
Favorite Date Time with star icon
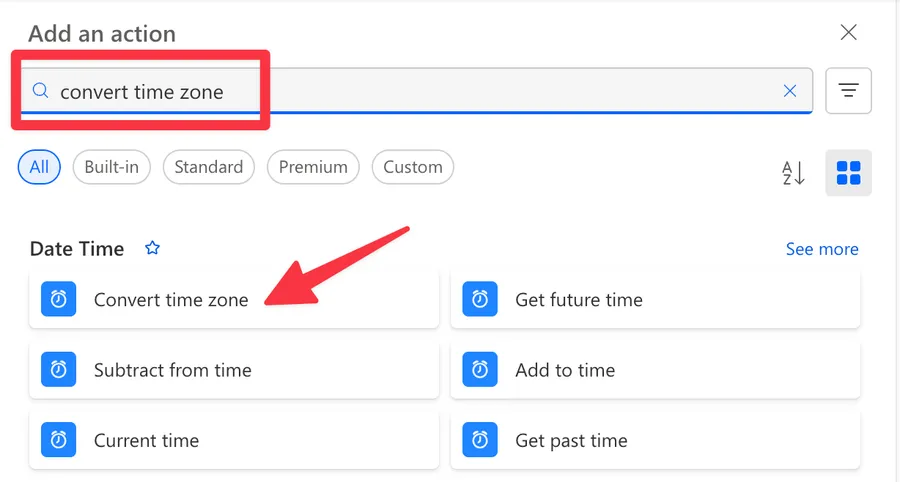click(152, 248)
